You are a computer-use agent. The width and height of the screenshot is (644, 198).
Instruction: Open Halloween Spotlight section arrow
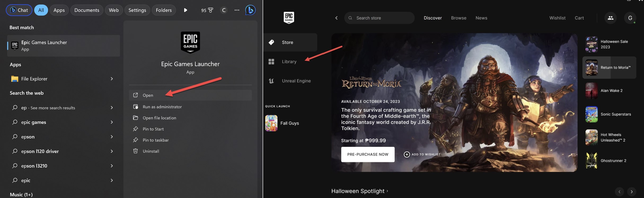[387, 191]
